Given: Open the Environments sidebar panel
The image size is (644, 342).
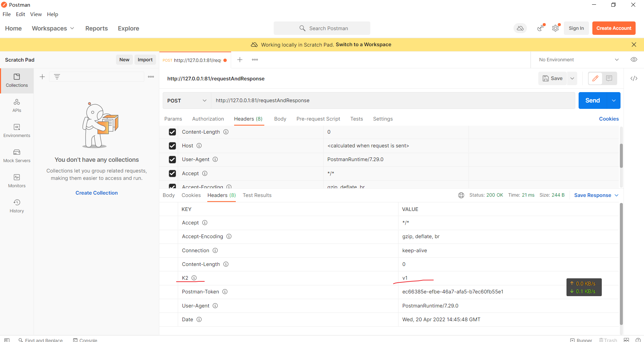Looking at the screenshot, I should coord(17,131).
